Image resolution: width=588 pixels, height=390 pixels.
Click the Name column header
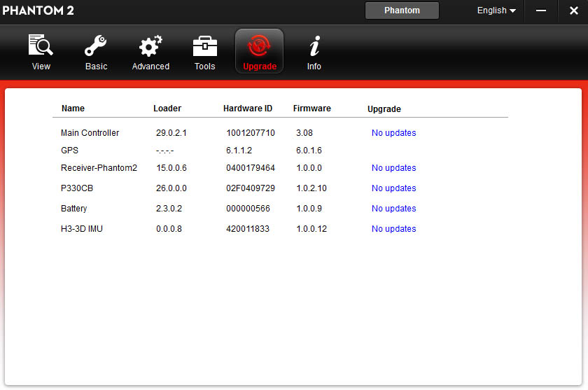pyautogui.click(x=73, y=109)
